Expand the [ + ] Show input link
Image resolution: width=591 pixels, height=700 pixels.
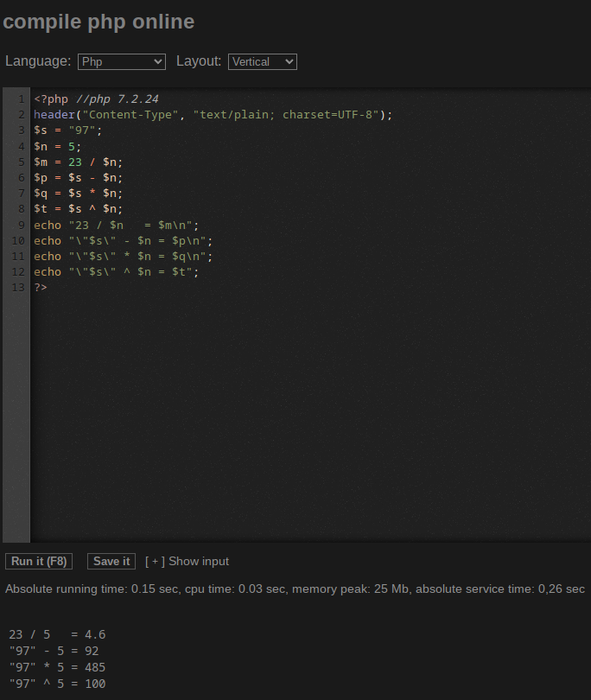187,561
